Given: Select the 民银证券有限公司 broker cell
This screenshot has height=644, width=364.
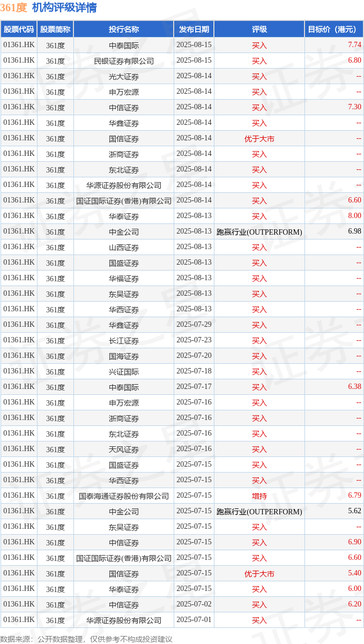Looking at the screenshot, I should 124,61.
